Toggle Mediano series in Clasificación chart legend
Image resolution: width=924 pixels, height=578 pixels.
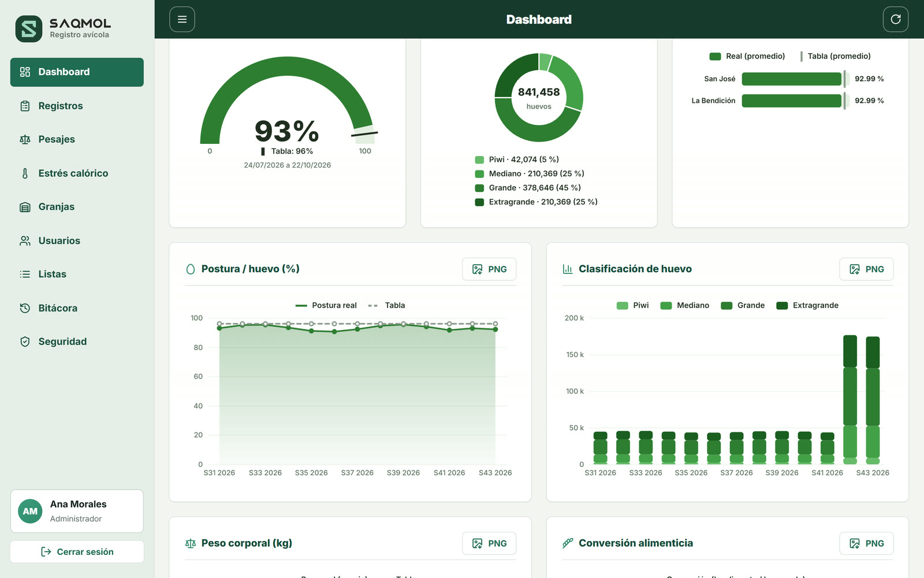685,305
